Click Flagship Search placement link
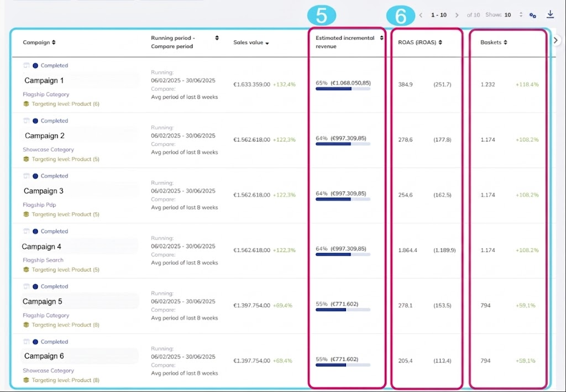 click(x=43, y=260)
